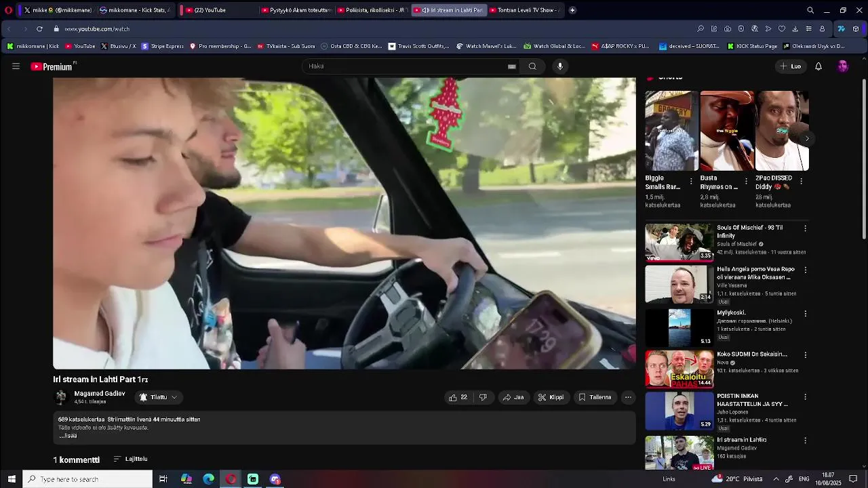Reload the current page
Image resolution: width=868 pixels, height=488 pixels.
point(39,29)
